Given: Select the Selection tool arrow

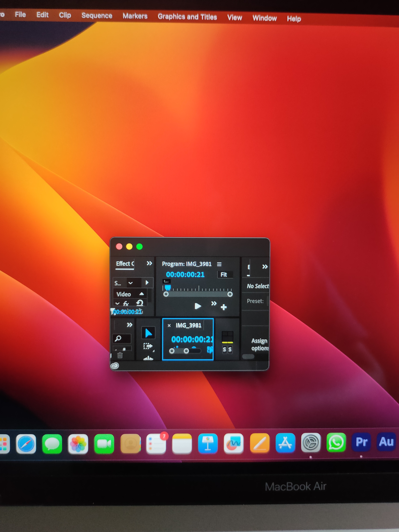Looking at the screenshot, I should [148, 333].
